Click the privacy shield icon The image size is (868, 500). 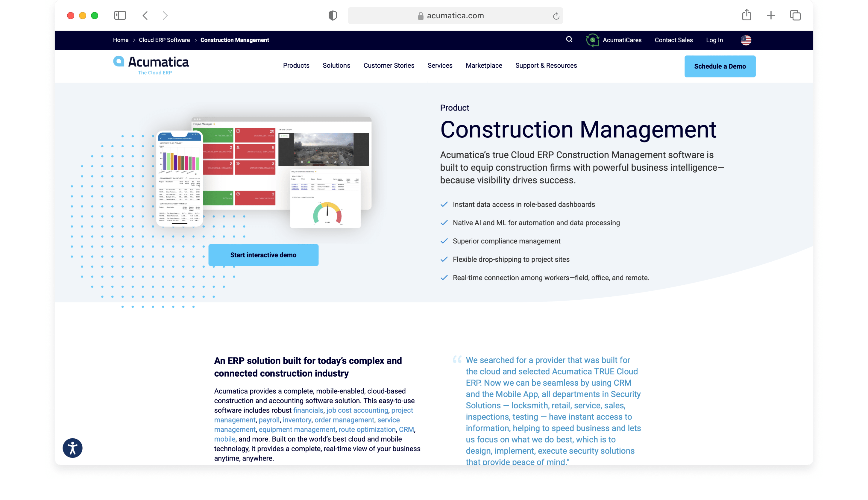333,16
